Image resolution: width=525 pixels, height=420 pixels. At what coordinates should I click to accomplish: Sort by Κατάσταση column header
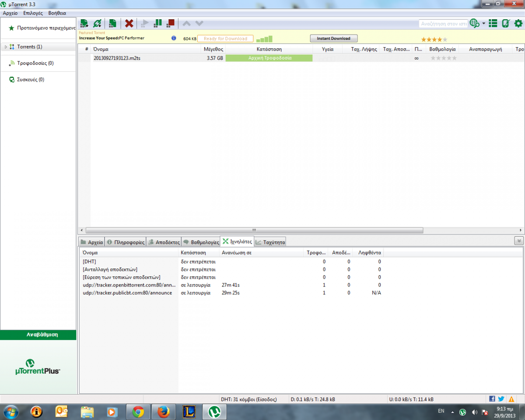pos(269,49)
